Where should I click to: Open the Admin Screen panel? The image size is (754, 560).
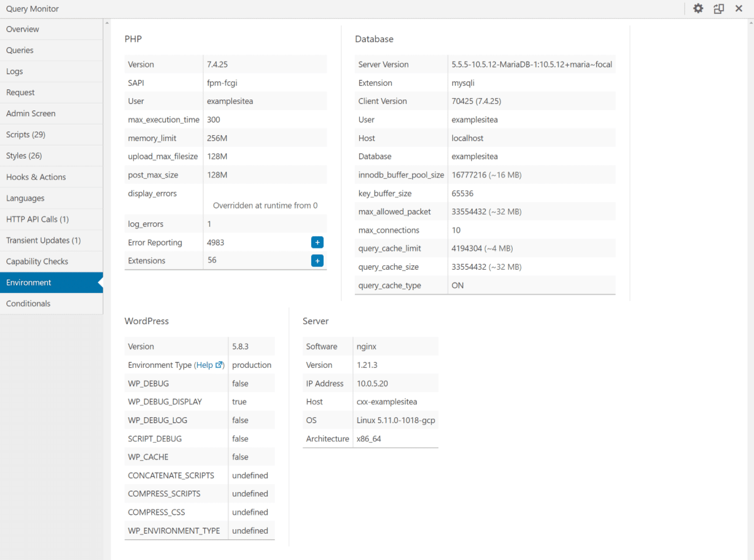(31, 113)
